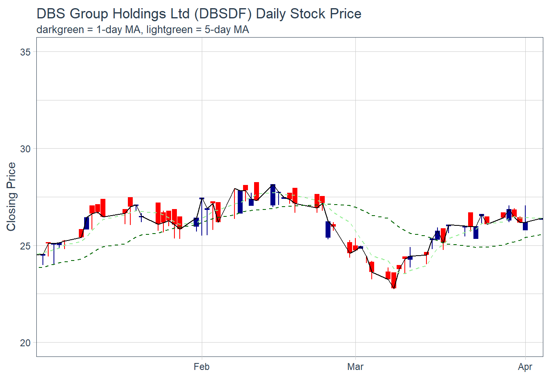Screen dimensions: 549x392
Task: Click the tall red candlestick in late March
Action: 471,219
